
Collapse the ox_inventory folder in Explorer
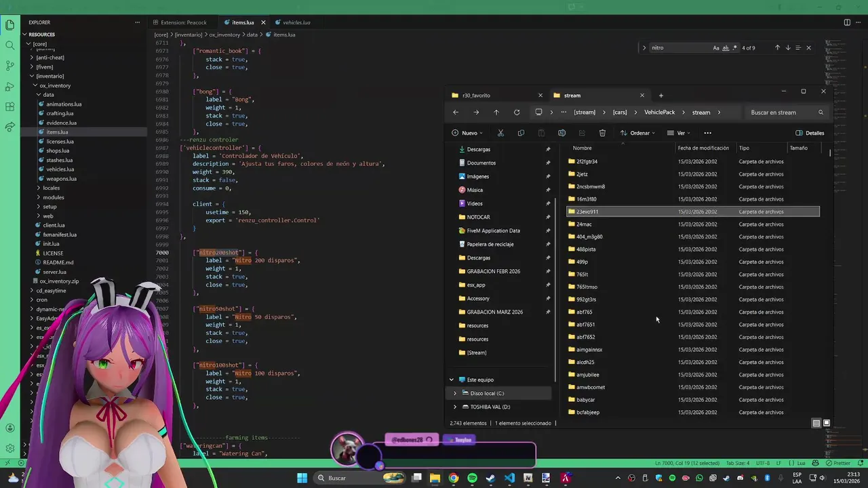pyautogui.click(x=54, y=86)
